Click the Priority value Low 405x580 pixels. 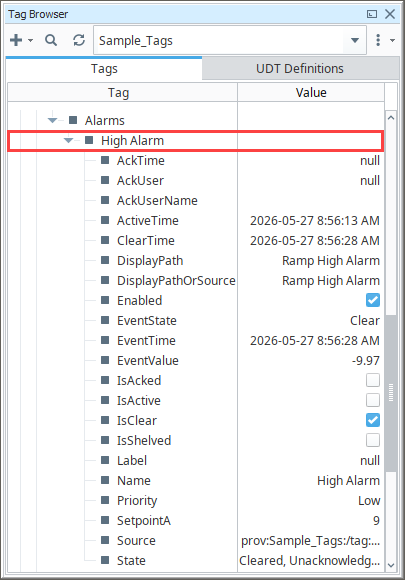click(x=369, y=500)
